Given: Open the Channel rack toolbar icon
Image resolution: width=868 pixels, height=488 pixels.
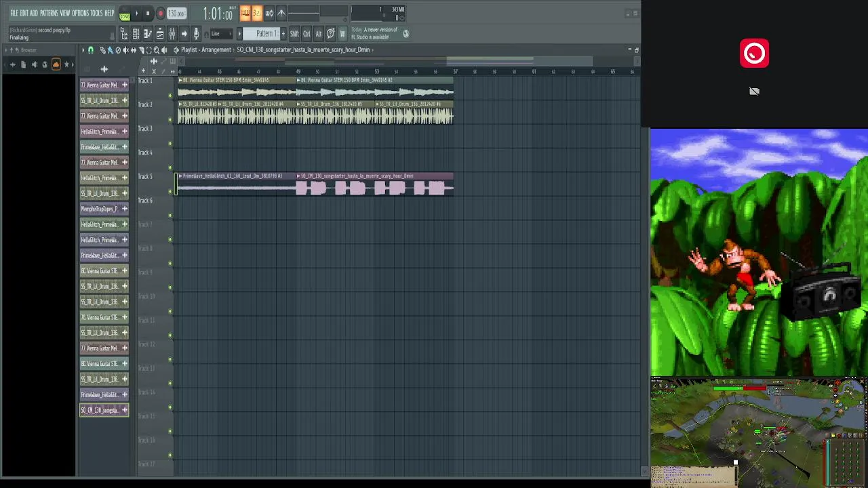Looking at the screenshot, I should pos(136,33).
